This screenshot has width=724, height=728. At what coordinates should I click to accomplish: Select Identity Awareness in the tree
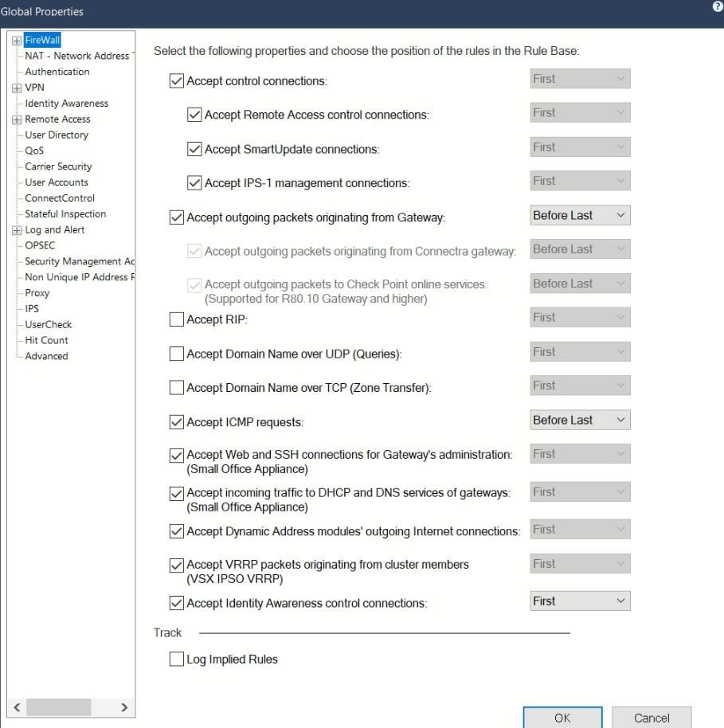(66, 104)
